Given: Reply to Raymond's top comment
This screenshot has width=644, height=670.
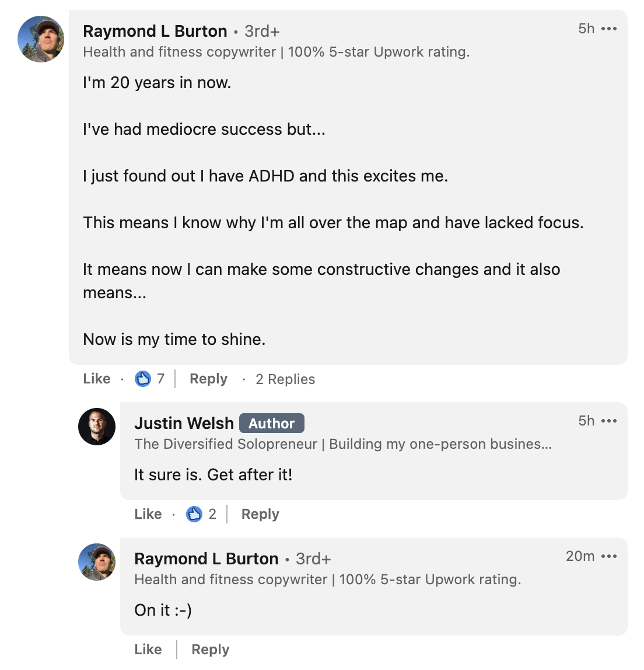Looking at the screenshot, I should pyautogui.click(x=208, y=378).
